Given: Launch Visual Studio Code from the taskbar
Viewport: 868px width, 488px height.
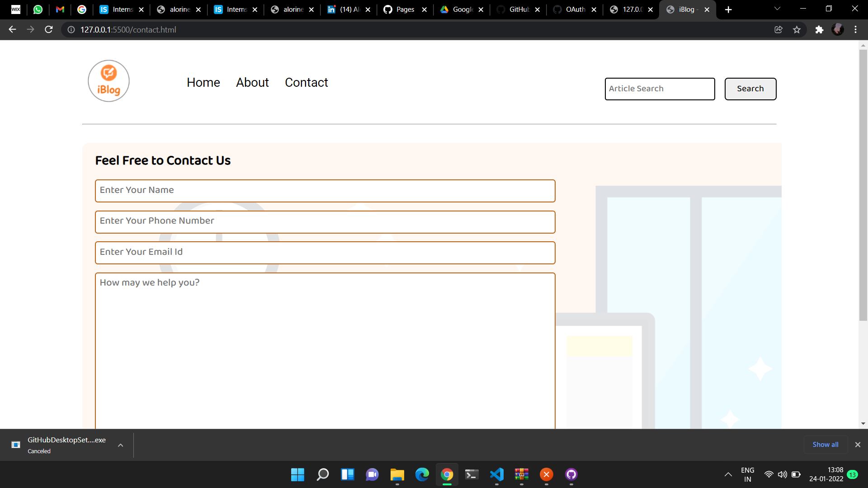Looking at the screenshot, I should point(496,474).
